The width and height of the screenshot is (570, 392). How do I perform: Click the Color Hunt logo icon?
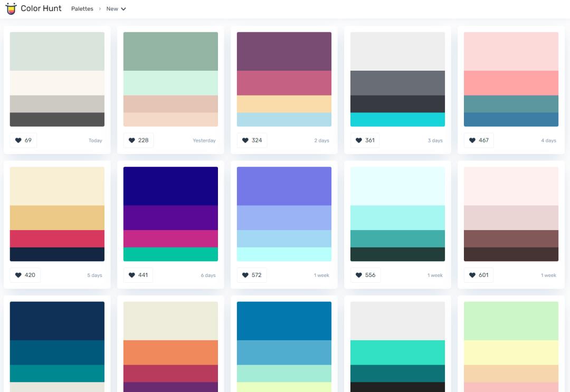point(11,8)
